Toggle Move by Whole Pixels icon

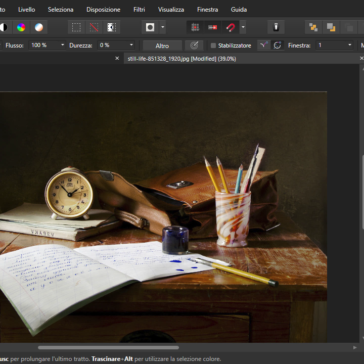click(213, 27)
